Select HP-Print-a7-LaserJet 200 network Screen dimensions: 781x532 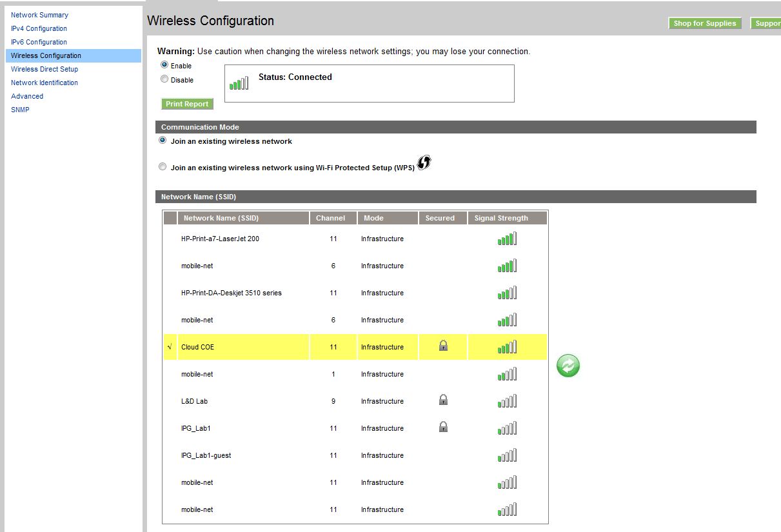pyautogui.click(x=220, y=239)
